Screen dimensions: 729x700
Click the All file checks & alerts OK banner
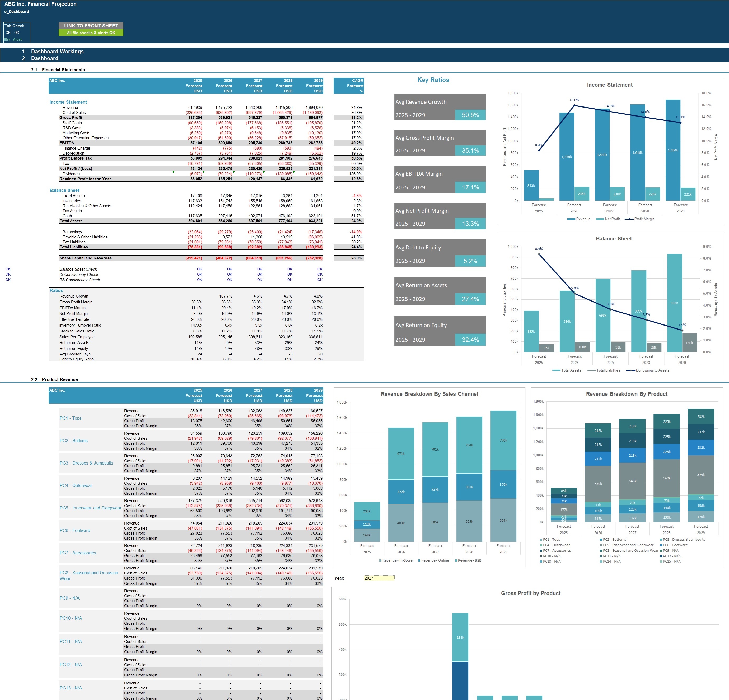91,33
